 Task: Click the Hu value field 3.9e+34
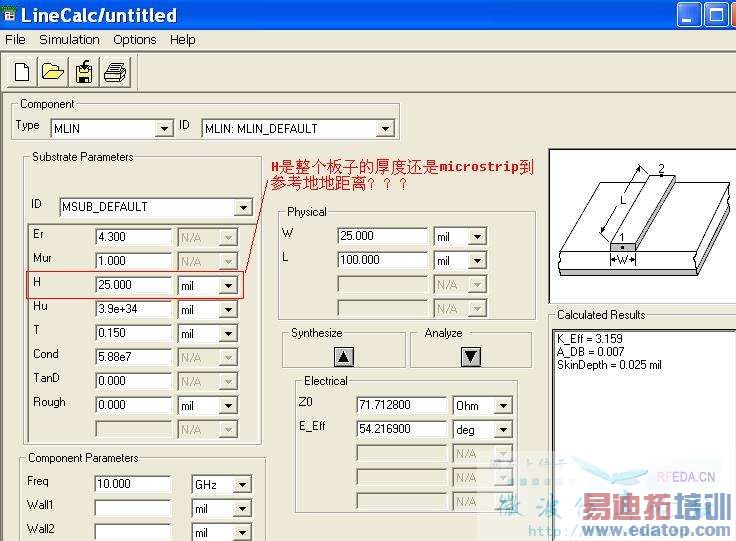point(133,309)
